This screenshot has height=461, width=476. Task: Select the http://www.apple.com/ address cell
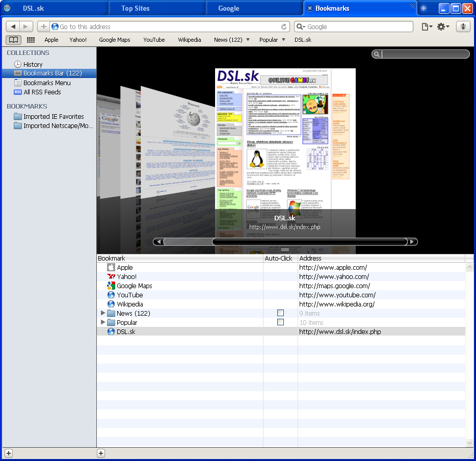click(333, 268)
